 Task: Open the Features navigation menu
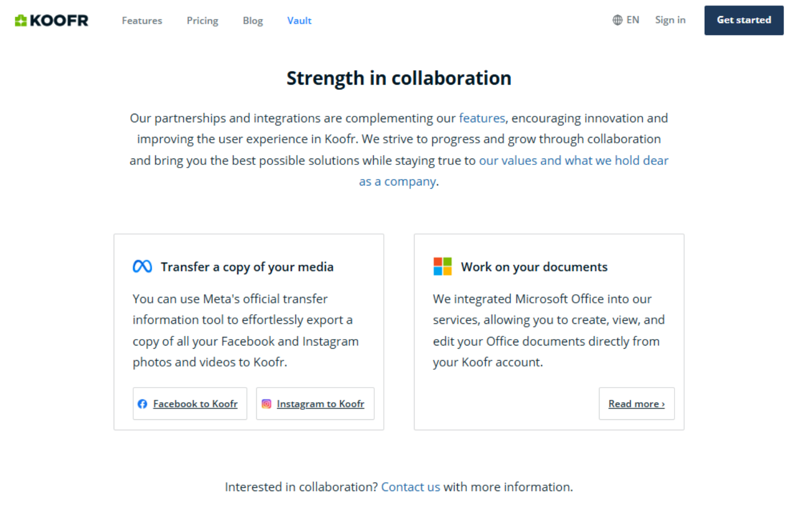point(142,20)
